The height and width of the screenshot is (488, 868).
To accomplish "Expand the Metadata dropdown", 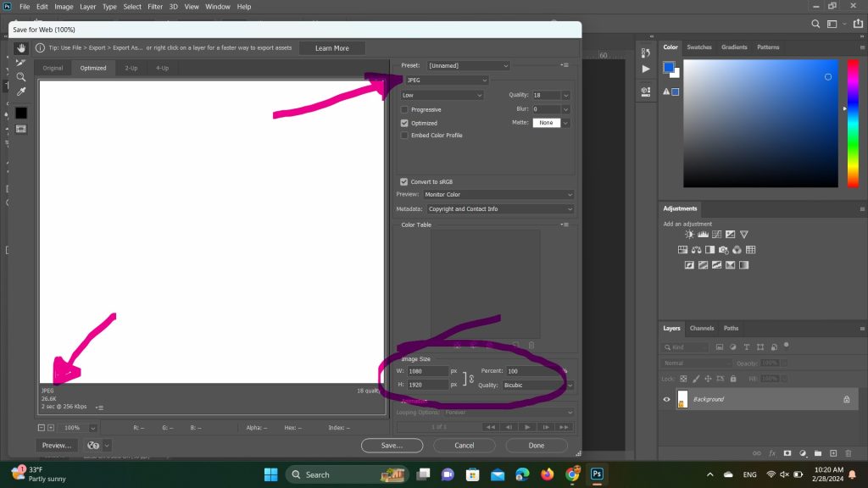I will coord(498,209).
